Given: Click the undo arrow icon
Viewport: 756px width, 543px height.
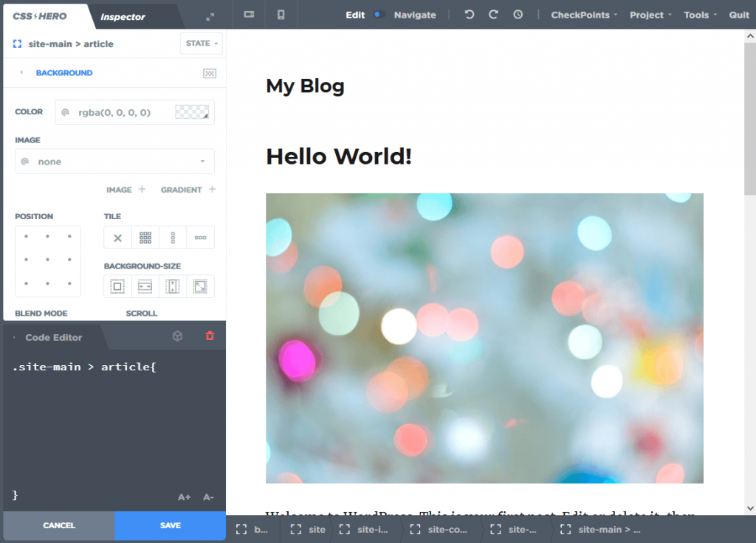Looking at the screenshot, I should click(469, 14).
